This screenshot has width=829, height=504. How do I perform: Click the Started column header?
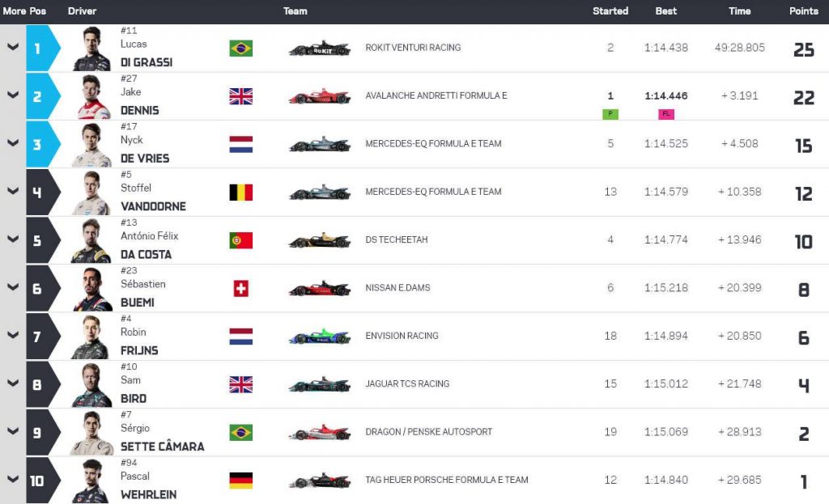point(610,11)
